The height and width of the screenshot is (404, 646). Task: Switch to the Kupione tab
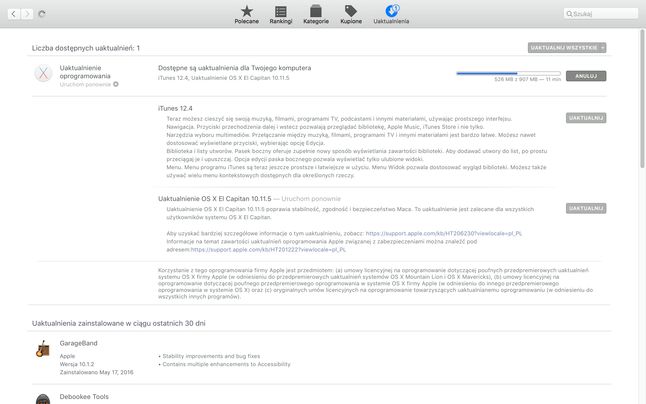(351, 14)
